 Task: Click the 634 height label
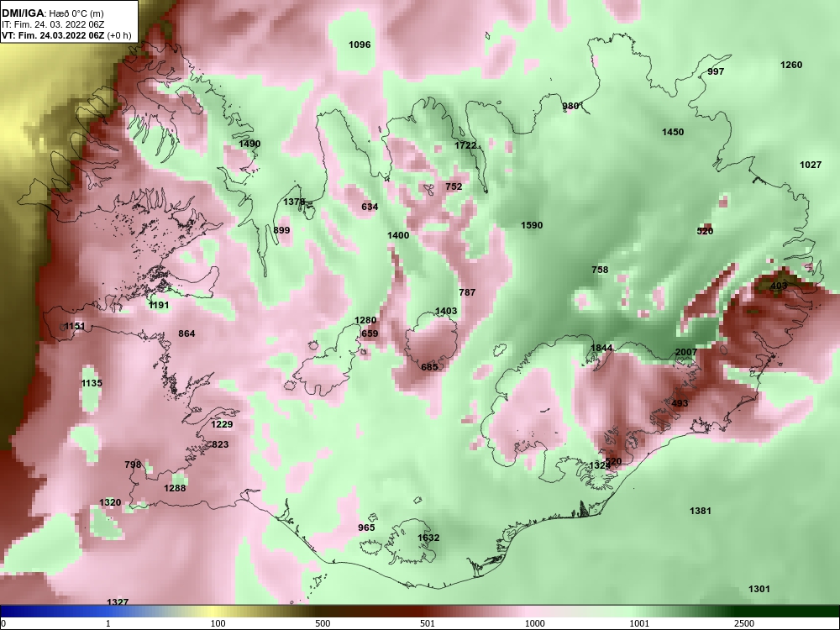click(370, 207)
